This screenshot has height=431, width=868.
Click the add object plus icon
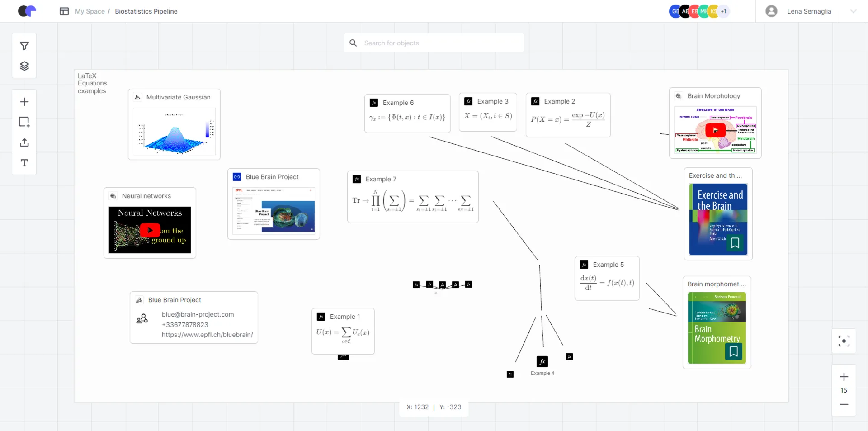click(x=24, y=102)
